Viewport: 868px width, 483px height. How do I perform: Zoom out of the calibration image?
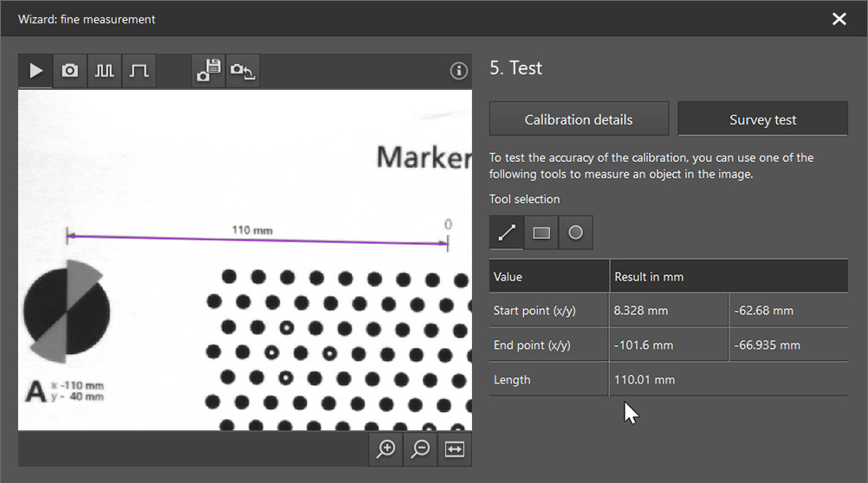coord(421,448)
